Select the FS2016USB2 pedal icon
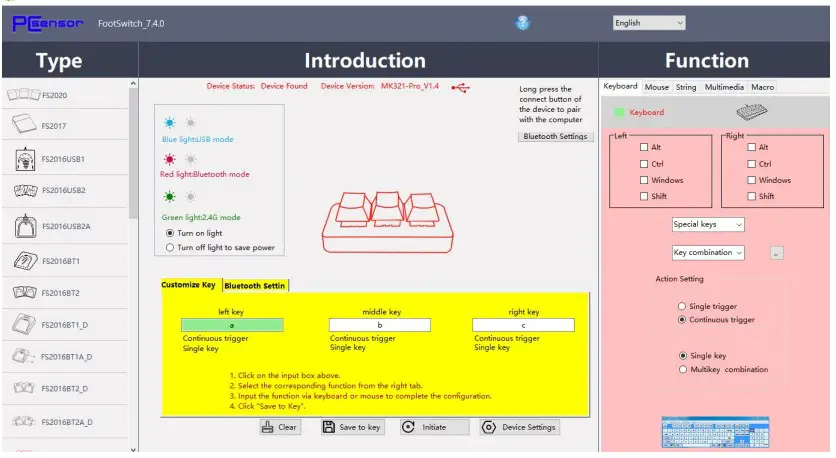Image resolution: width=836 pixels, height=458 pixels. coord(25,190)
